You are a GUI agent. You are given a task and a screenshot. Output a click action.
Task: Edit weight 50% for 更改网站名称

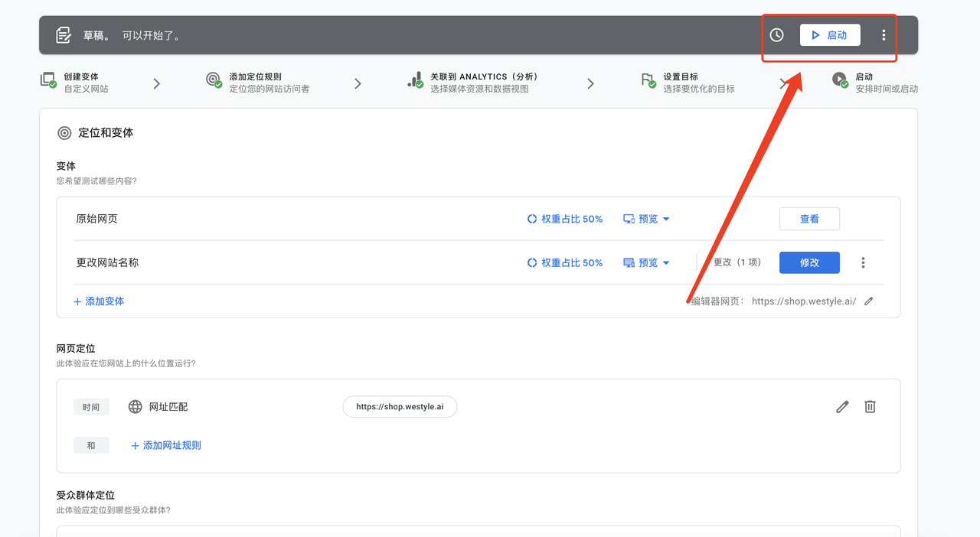pos(565,262)
